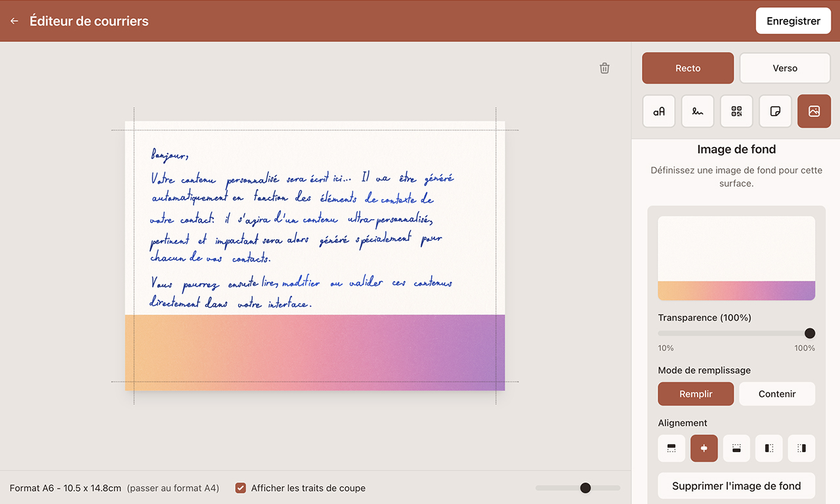840x504 pixels.
Task: Uncheck 'Afficher les traits de coupe'
Action: (x=240, y=488)
